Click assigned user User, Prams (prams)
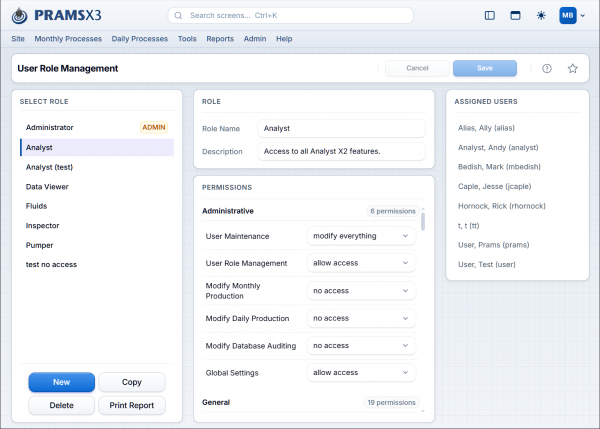Screen dimensions: 600x429 tap(494, 245)
